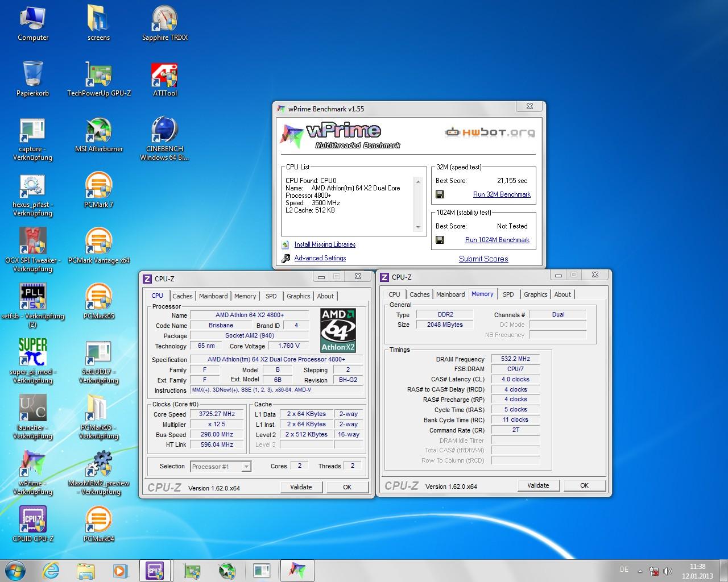Open Memory tab in left CPU-Z
This screenshot has height=582, width=728.
(245, 296)
